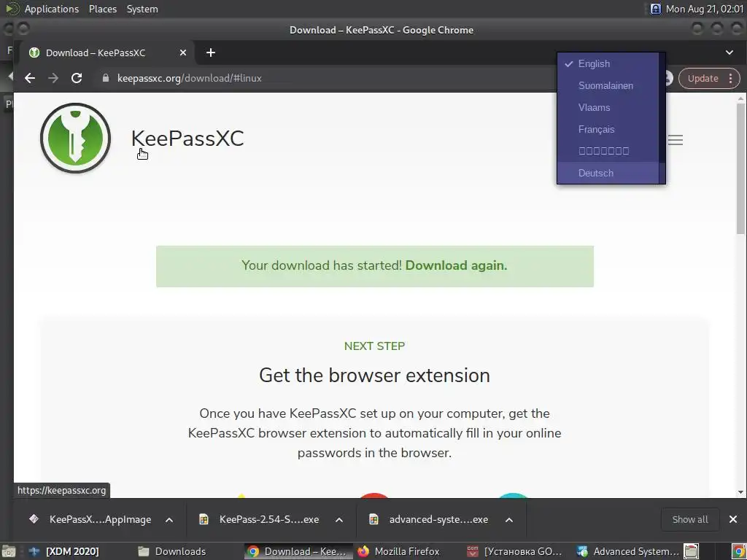Open the Places menu

click(102, 9)
